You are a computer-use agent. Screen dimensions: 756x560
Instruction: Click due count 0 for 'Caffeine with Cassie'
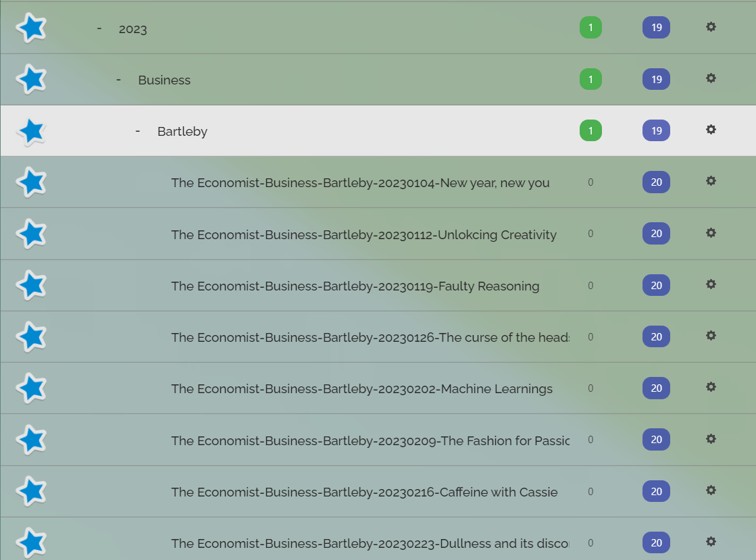click(x=590, y=491)
